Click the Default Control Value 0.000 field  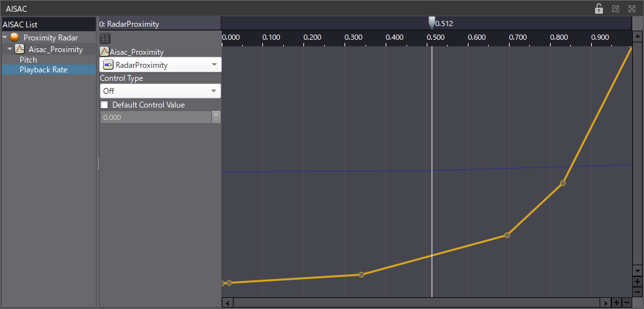click(156, 117)
